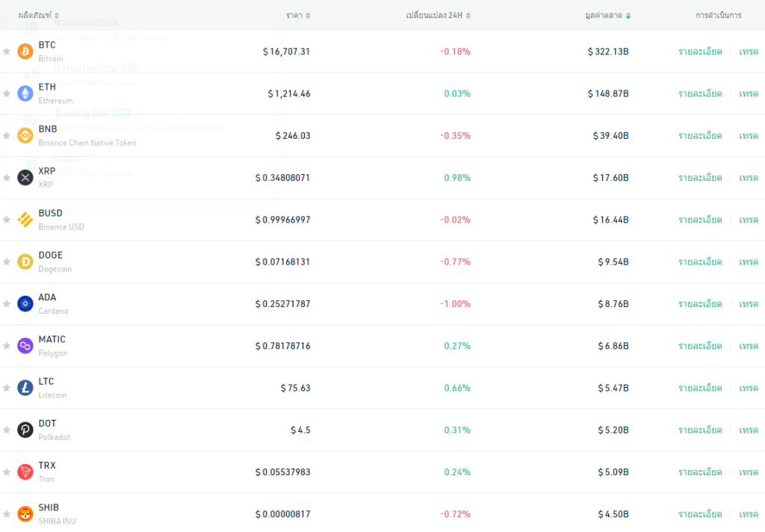The width and height of the screenshot is (765, 532).
Task: Click the Cardano ADA coin icon
Action: click(25, 303)
